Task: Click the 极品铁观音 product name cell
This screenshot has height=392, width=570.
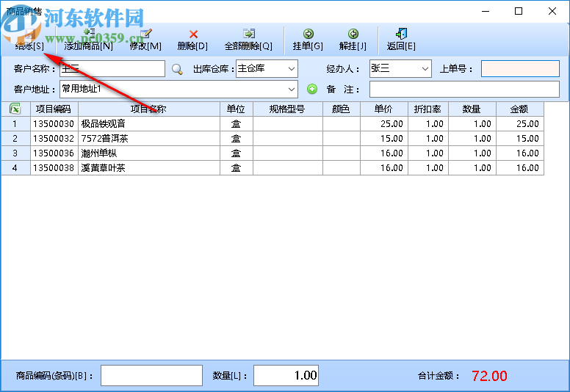Action: [x=149, y=124]
